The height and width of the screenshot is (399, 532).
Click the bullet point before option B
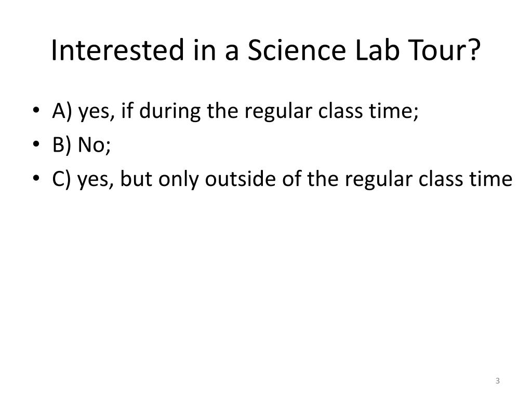point(36,144)
